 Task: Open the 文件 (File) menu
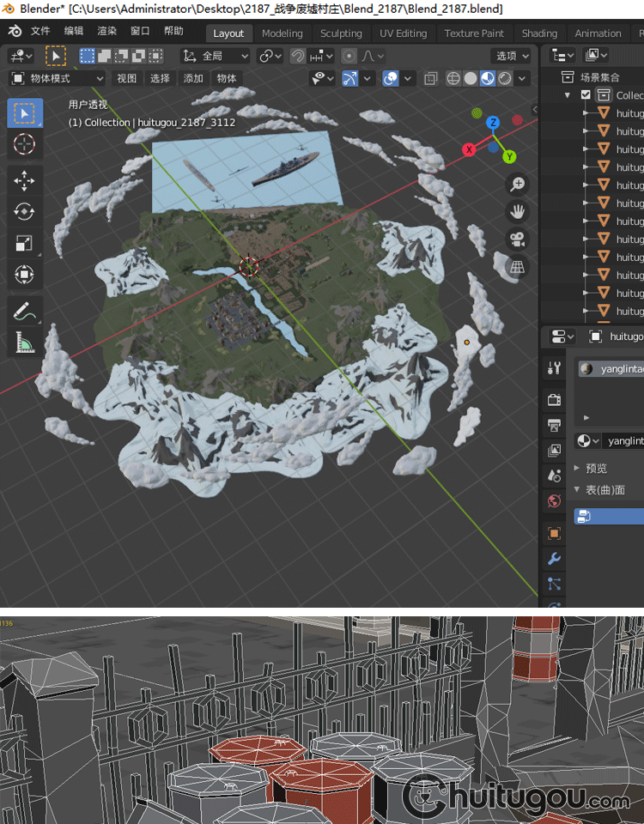[x=40, y=32]
